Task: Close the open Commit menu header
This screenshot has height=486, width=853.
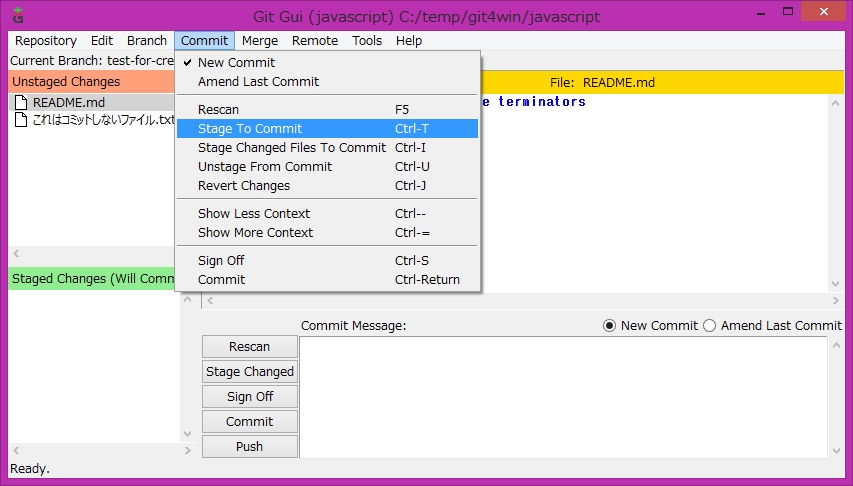Action: pyautogui.click(x=205, y=41)
